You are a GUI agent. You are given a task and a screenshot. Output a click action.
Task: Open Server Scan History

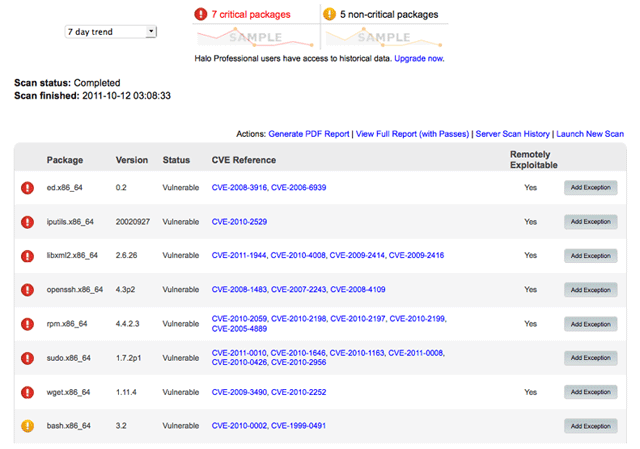click(513, 134)
